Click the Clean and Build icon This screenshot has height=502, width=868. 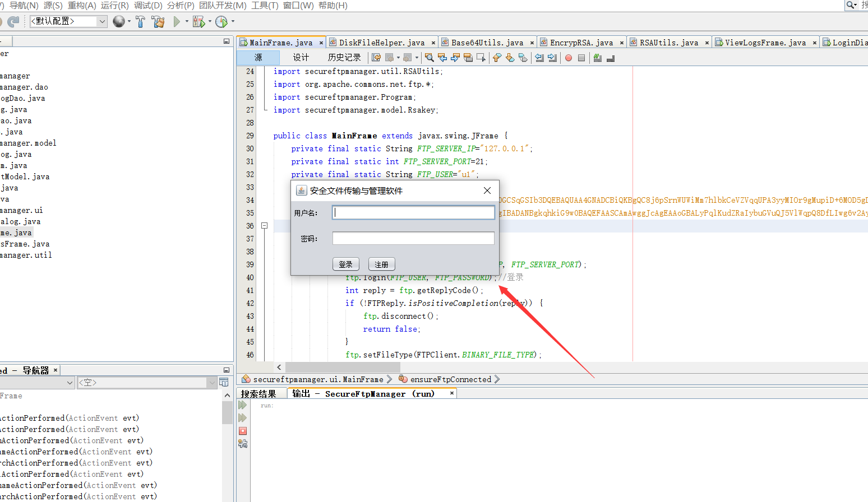pyautogui.click(x=158, y=21)
